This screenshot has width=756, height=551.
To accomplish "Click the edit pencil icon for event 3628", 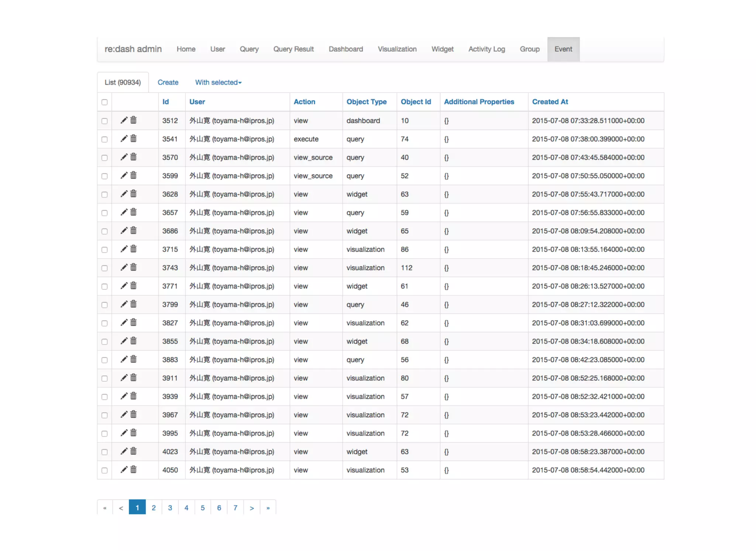I will 124,194.
